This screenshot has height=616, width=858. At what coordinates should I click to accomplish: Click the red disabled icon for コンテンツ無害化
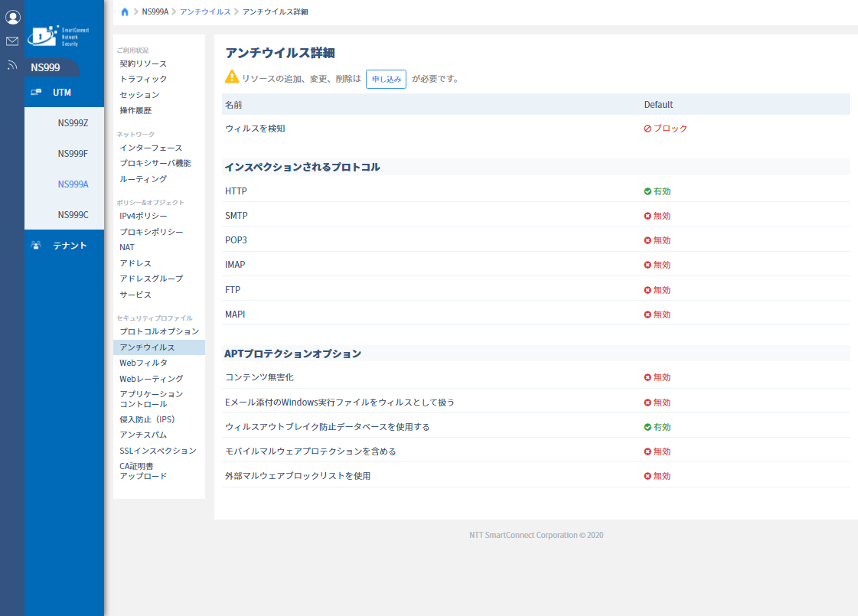click(x=648, y=377)
